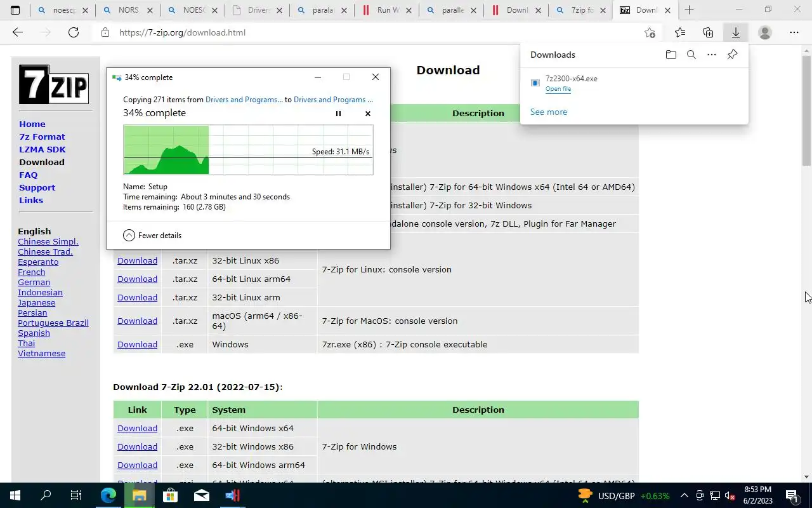Search downloads with magnifier icon

pyautogui.click(x=691, y=55)
